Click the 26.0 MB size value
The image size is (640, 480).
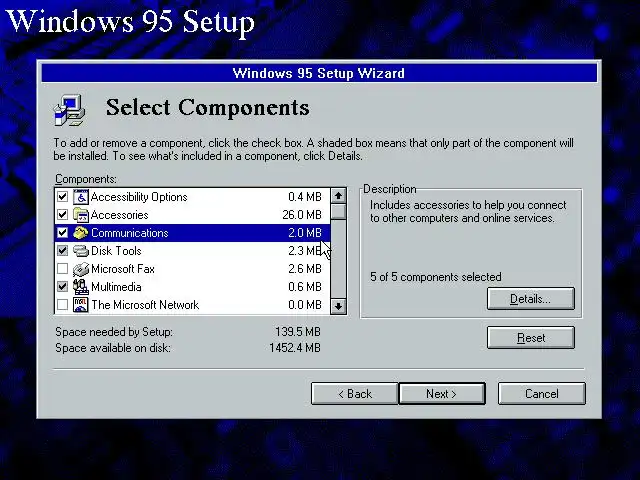[x=302, y=215]
